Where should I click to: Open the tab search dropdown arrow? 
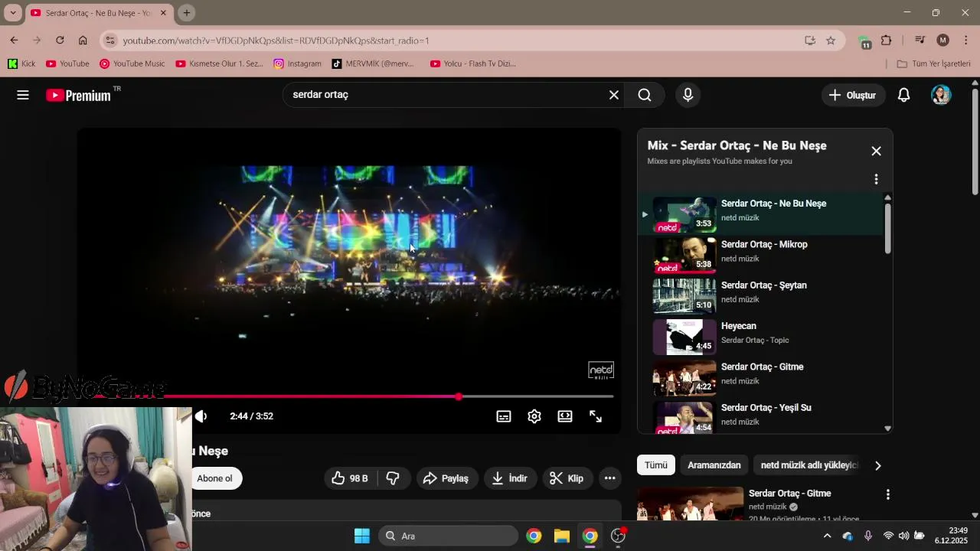(13, 13)
